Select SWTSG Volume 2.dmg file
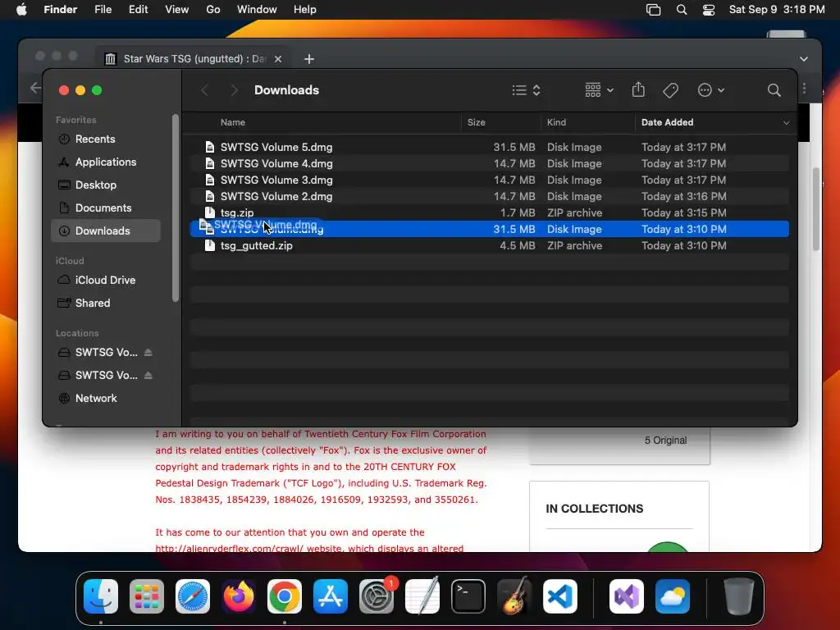This screenshot has width=840, height=630. click(x=489, y=196)
